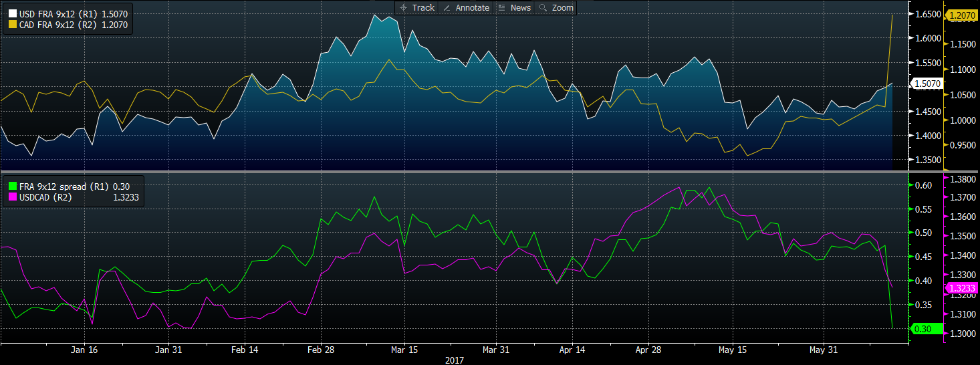
Task: Click the Mar 15 date on the time axis
Action: pos(404,350)
